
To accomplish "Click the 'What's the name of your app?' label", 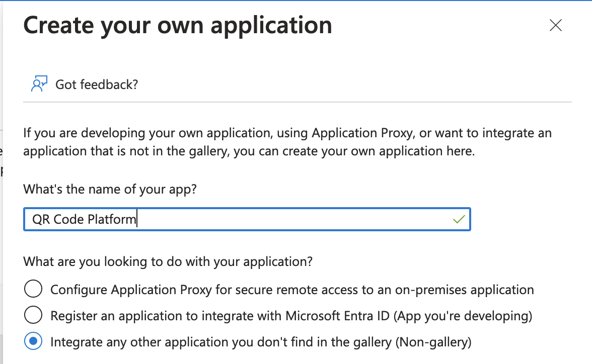I will [x=110, y=189].
